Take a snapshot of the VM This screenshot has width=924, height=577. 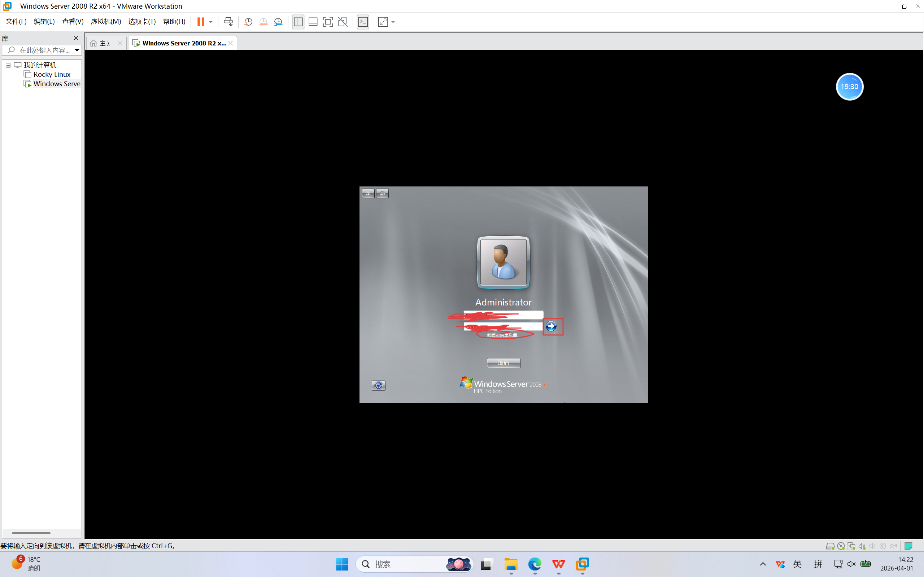pos(248,22)
